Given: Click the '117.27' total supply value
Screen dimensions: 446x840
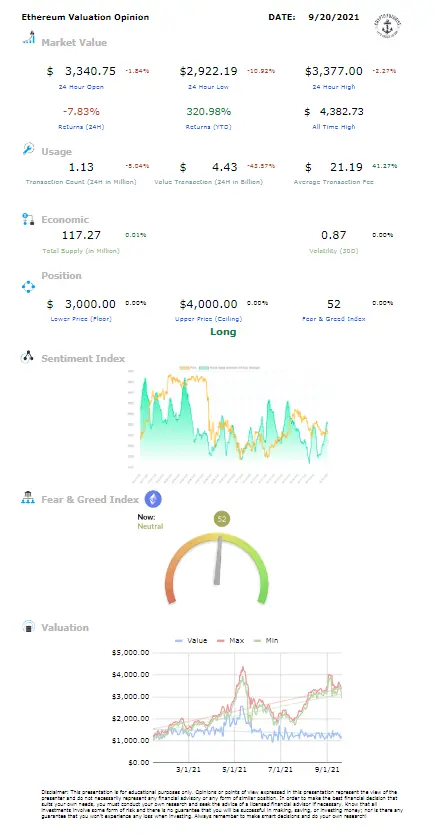Looking at the screenshot, I should click(81, 235).
